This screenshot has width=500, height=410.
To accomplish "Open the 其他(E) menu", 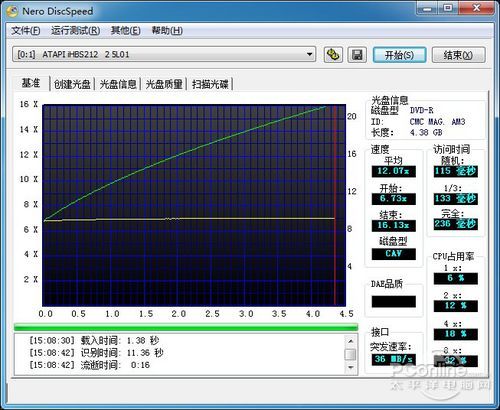I will point(125,31).
